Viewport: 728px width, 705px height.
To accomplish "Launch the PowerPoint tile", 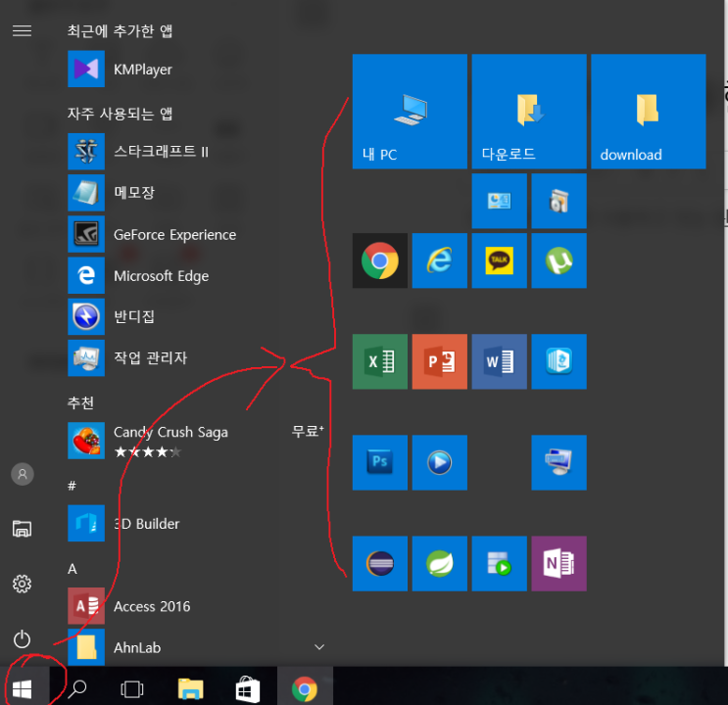I will (440, 361).
